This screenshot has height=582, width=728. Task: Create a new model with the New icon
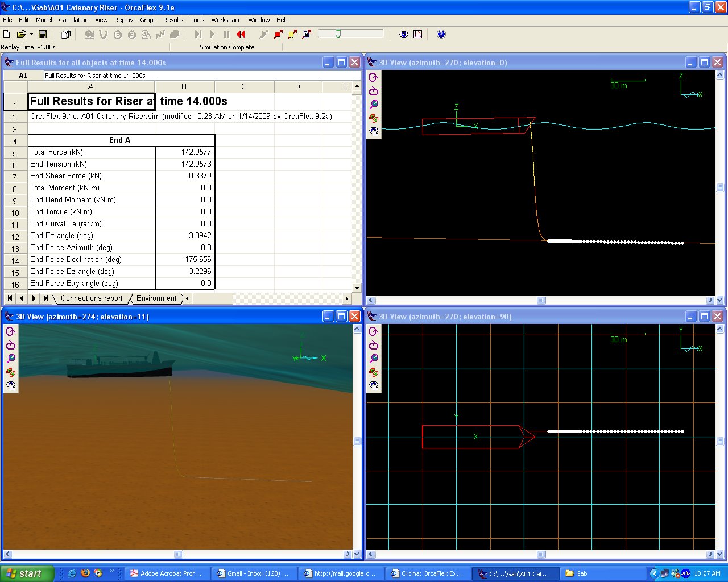(x=7, y=34)
